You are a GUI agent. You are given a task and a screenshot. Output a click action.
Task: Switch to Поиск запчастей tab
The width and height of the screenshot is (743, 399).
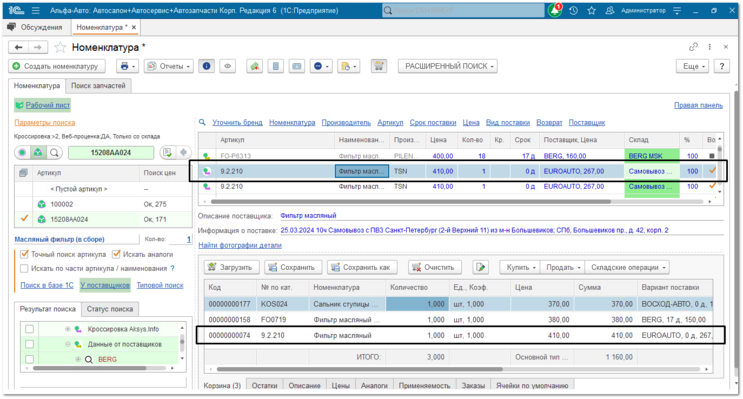pyautogui.click(x=98, y=86)
